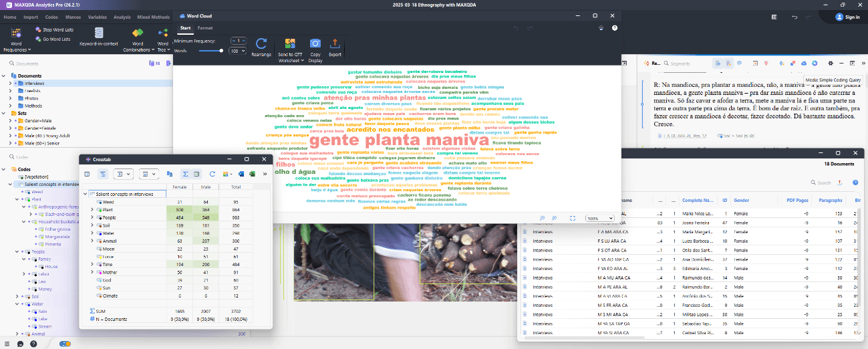Open the Memos menu
The height and width of the screenshot is (349, 868).
pos(74,17)
